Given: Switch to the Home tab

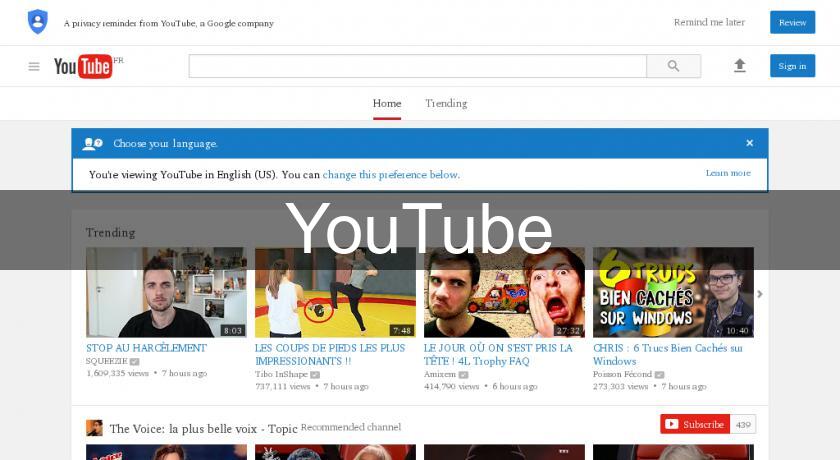Looking at the screenshot, I should [387, 103].
